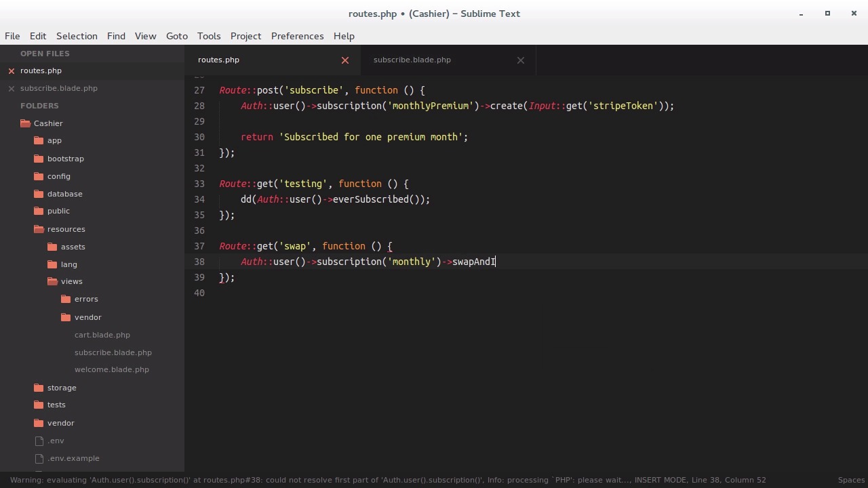Open the File menu
This screenshot has height=488, width=868.
(x=12, y=36)
